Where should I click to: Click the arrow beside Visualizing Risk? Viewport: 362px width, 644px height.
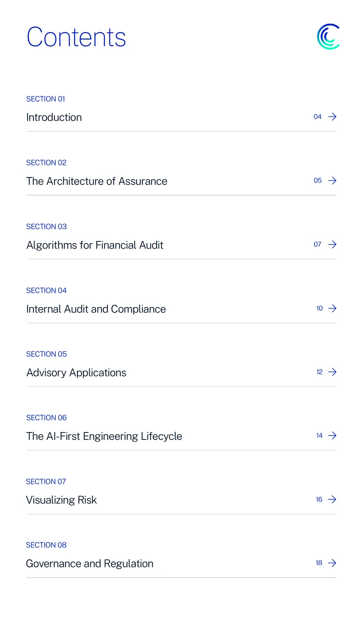(332, 500)
